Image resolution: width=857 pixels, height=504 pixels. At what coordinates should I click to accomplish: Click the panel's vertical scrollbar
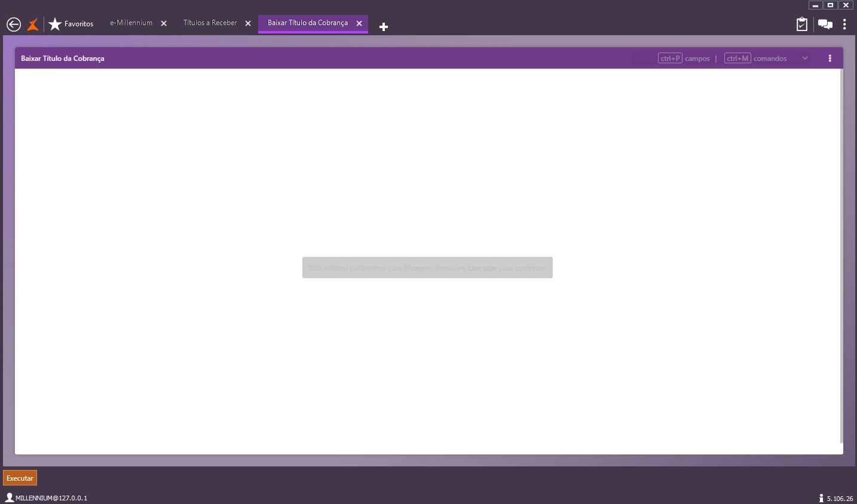(x=841, y=256)
